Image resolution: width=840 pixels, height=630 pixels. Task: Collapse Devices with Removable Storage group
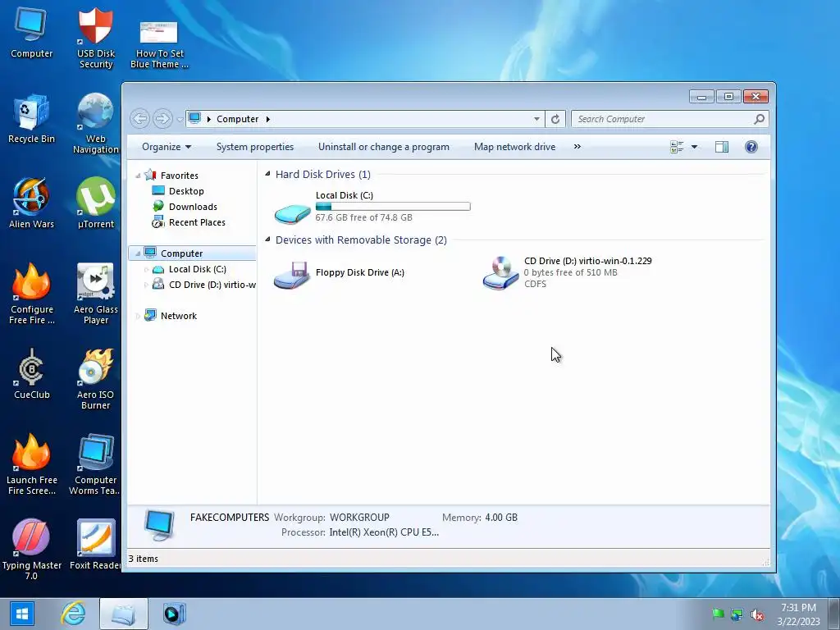point(267,240)
